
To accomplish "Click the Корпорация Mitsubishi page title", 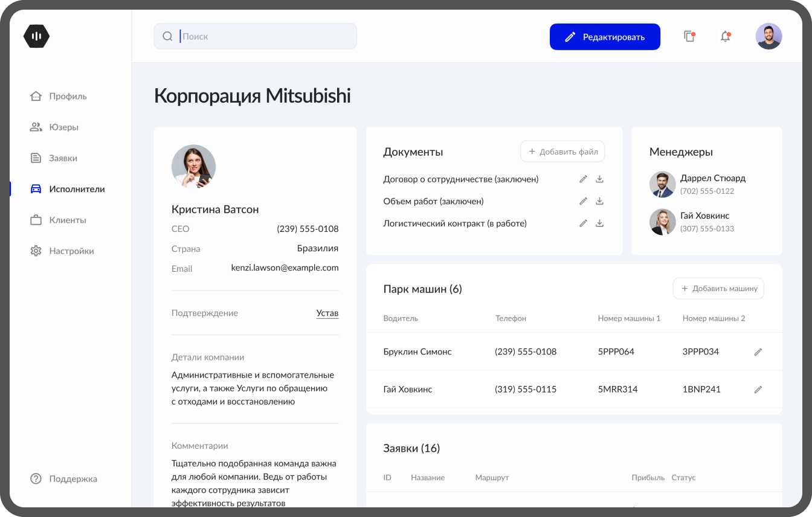I will pos(253,96).
